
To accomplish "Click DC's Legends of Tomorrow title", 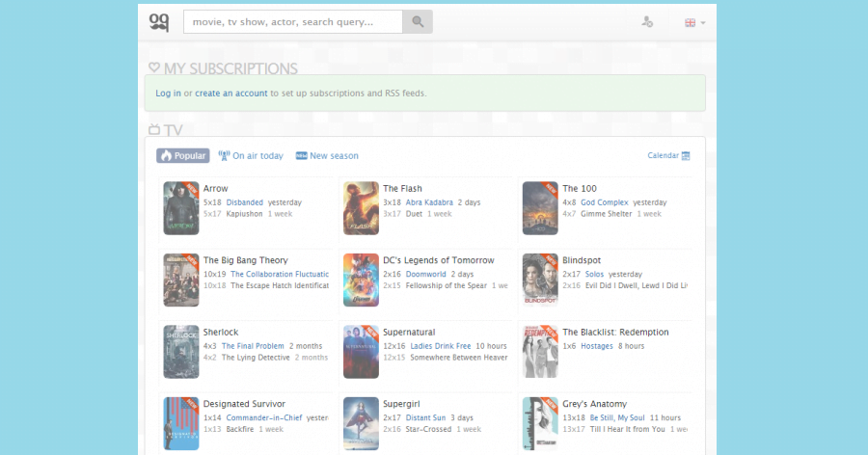I will pyautogui.click(x=439, y=260).
